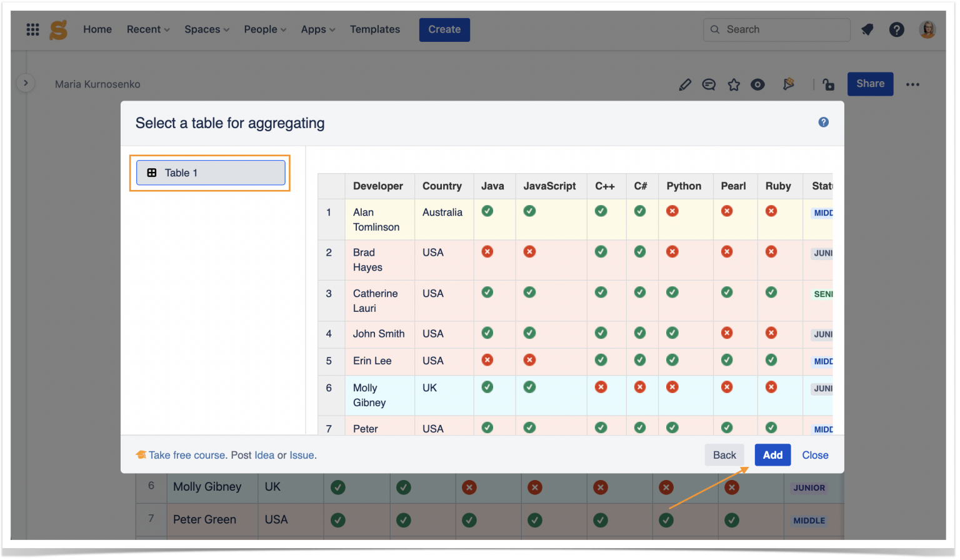Star this page as a favorite
The width and height of the screenshot is (960, 560).
734,84
